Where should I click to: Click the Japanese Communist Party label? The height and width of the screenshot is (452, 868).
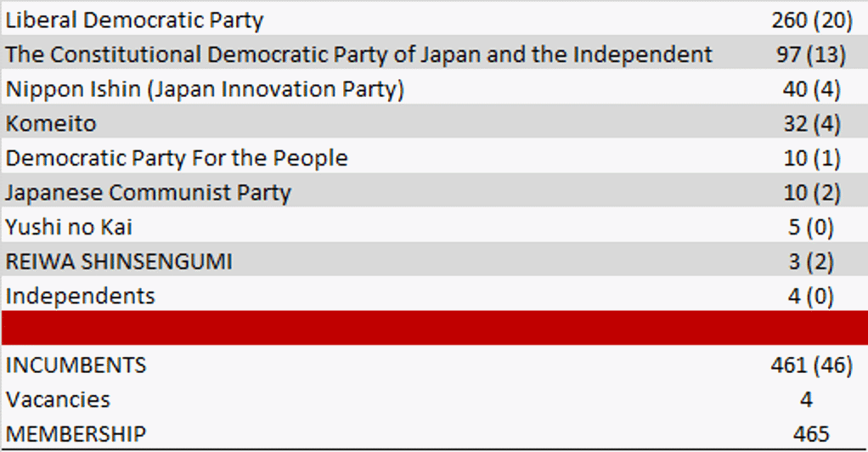(148, 193)
